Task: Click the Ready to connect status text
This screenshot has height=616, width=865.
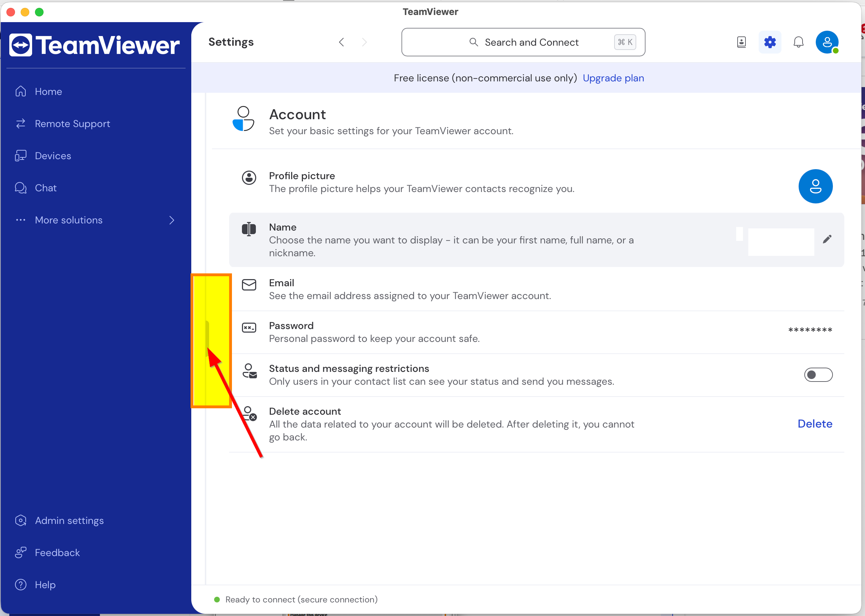Action: (302, 599)
